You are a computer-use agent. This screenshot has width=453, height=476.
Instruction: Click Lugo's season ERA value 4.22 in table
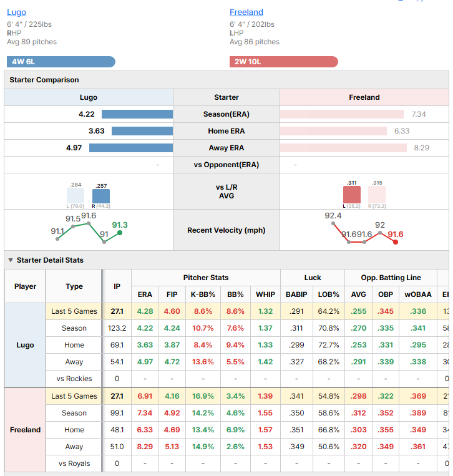coord(145,328)
